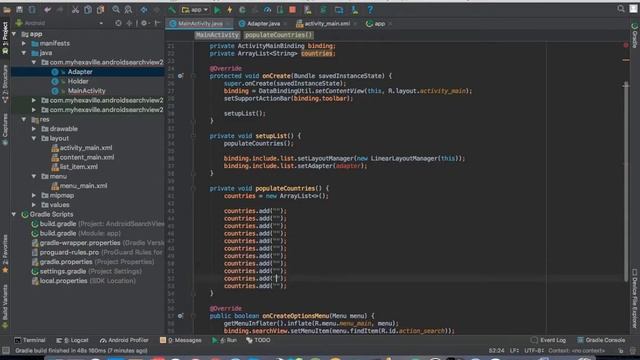Open the TODO tool window
Screen dimensions: 640x360
258,340
